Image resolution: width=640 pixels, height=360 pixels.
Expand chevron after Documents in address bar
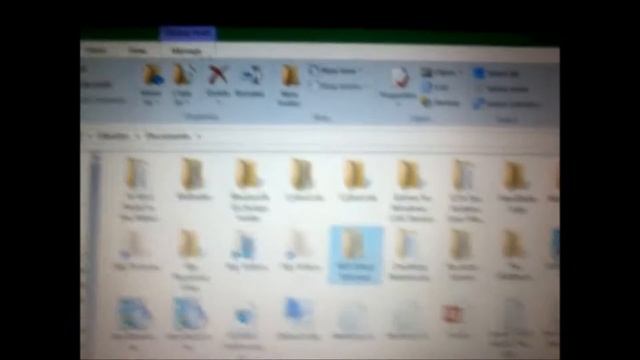coord(199,137)
